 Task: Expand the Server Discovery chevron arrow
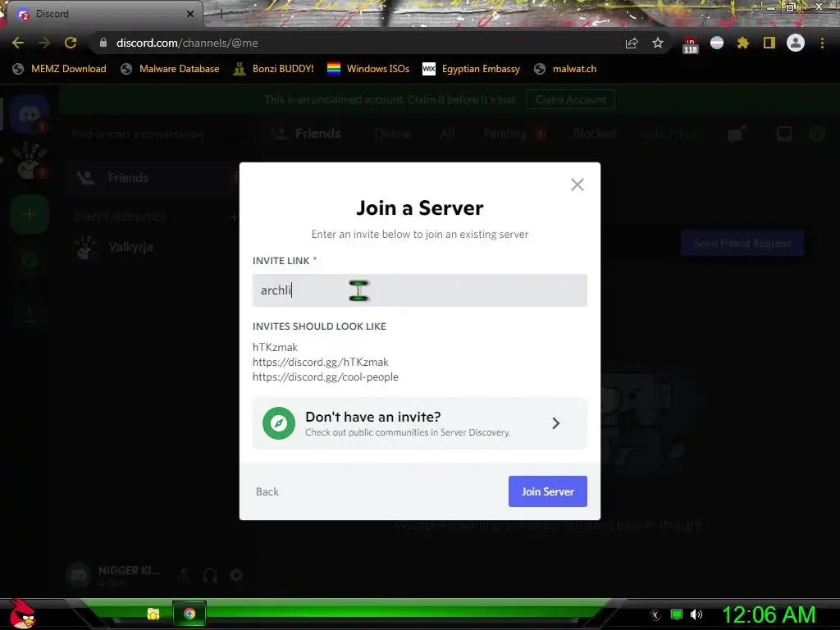click(x=556, y=423)
